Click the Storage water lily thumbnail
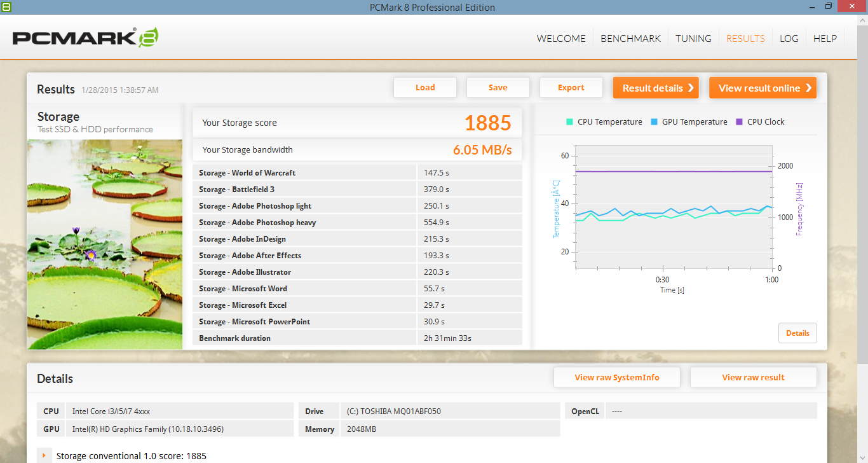868x463 pixels. (x=105, y=244)
